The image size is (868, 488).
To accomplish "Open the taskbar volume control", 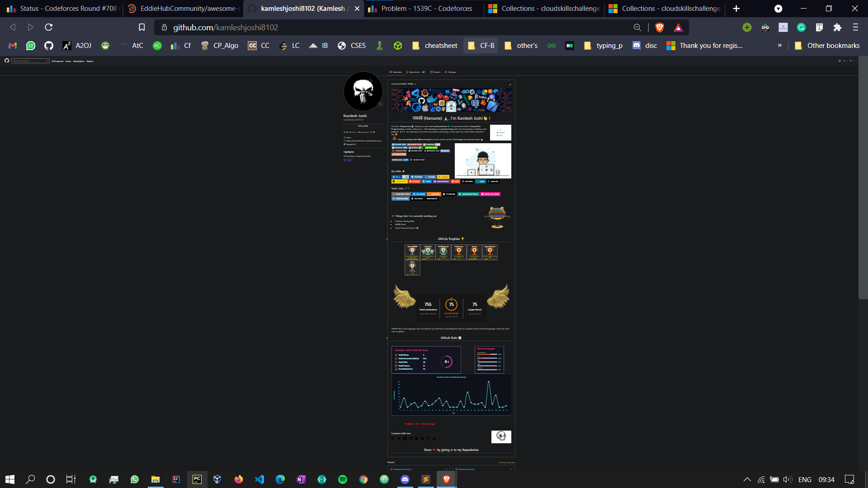I will [x=788, y=479].
